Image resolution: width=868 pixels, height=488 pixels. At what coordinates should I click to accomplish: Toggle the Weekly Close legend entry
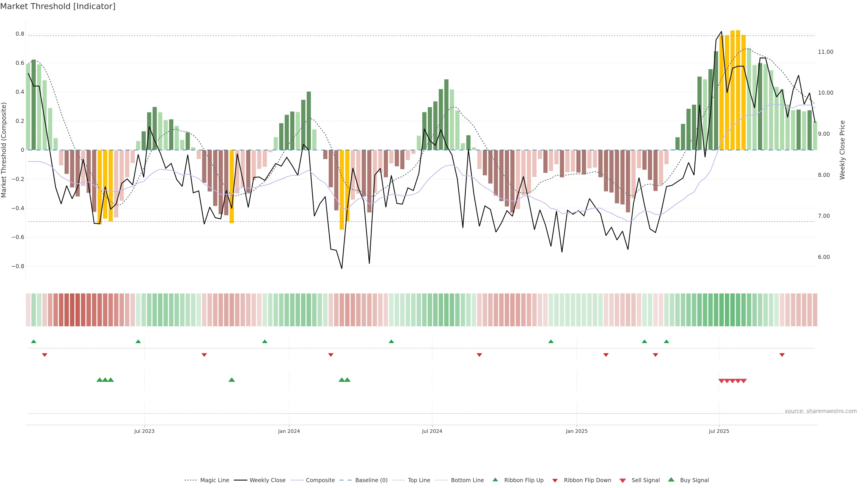point(267,480)
